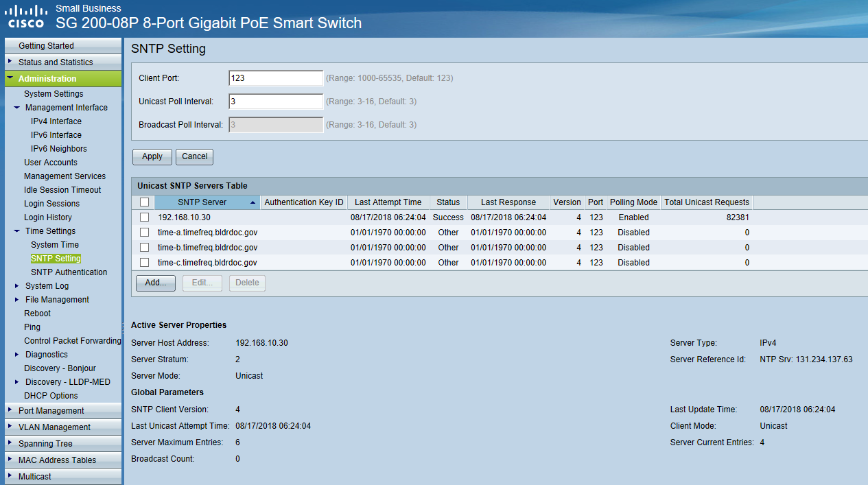The image size is (868, 485).
Task: Sort by Authentication Key ID column
Action: click(x=304, y=202)
